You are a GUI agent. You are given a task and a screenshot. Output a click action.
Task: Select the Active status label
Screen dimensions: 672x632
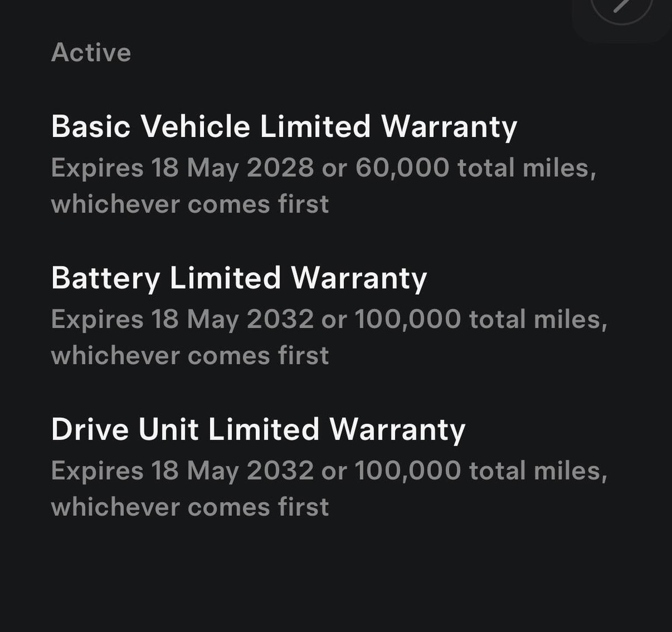pos(91,52)
